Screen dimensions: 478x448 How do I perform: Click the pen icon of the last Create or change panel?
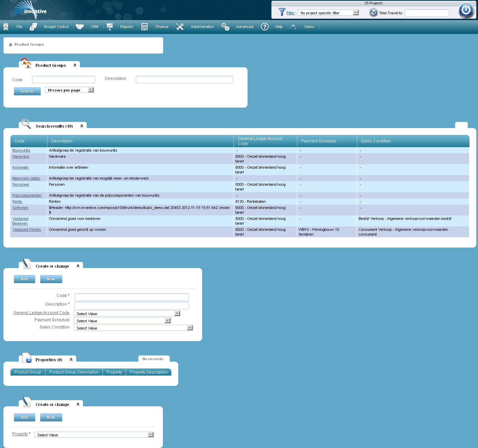(x=27, y=402)
